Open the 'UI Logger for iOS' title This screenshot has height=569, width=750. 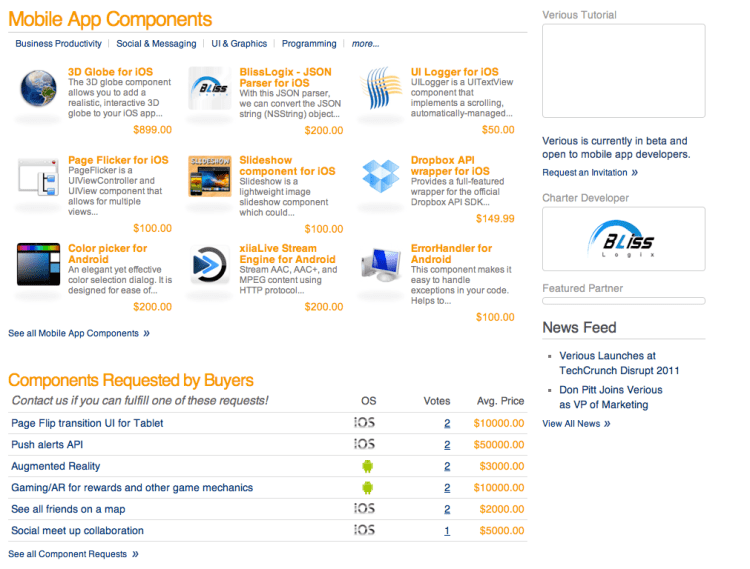point(454,72)
